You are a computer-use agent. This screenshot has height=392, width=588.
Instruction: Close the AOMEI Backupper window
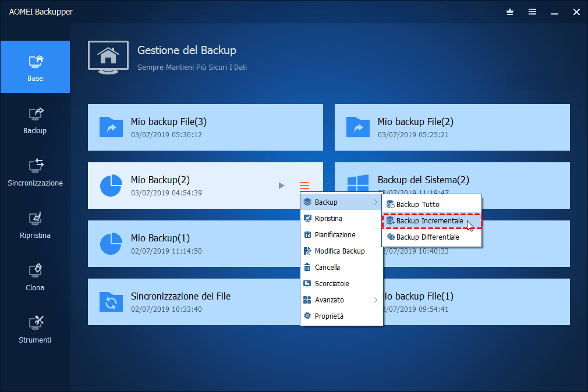577,12
